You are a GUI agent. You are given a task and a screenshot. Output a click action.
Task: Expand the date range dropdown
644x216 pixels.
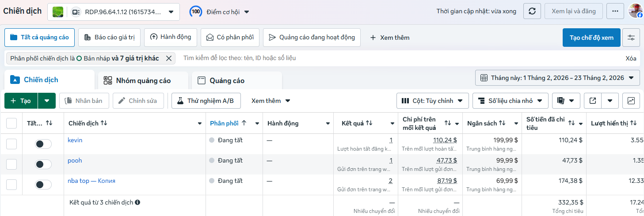(557, 78)
